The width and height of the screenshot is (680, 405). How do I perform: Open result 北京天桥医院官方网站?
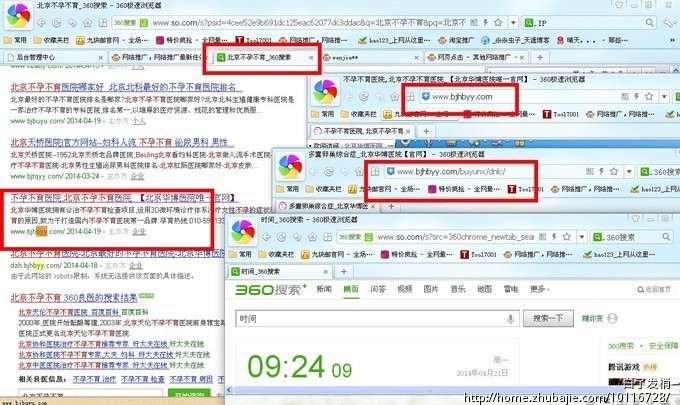[122, 142]
